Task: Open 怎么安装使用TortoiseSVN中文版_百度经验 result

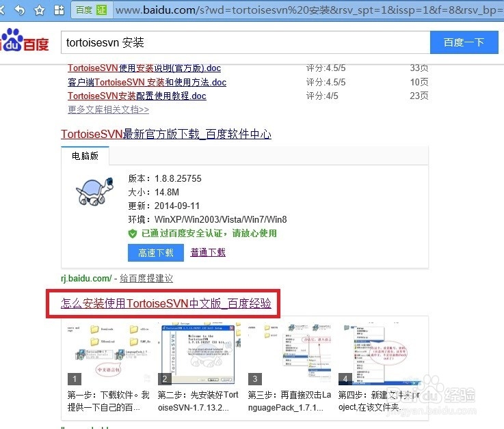Action: pos(166,303)
